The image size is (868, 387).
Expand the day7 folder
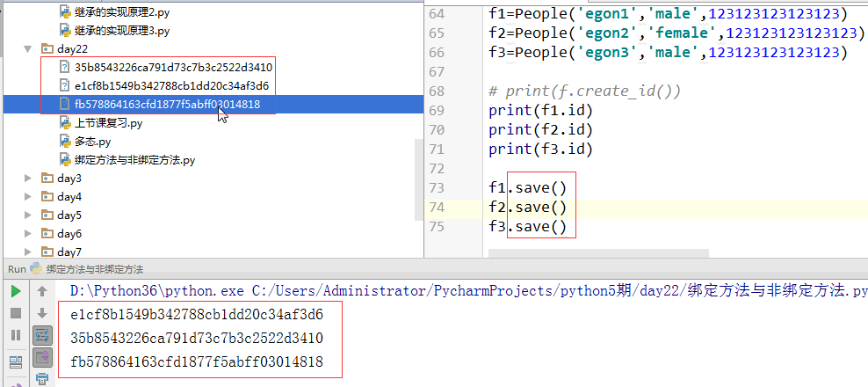point(28,252)
